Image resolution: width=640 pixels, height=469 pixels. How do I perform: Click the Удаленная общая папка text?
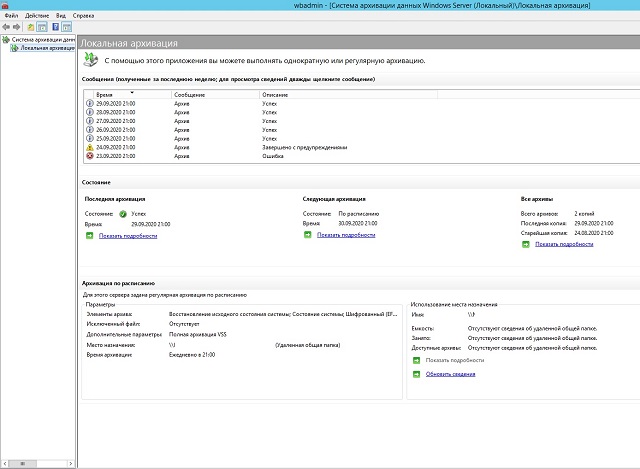pos(308,345)
